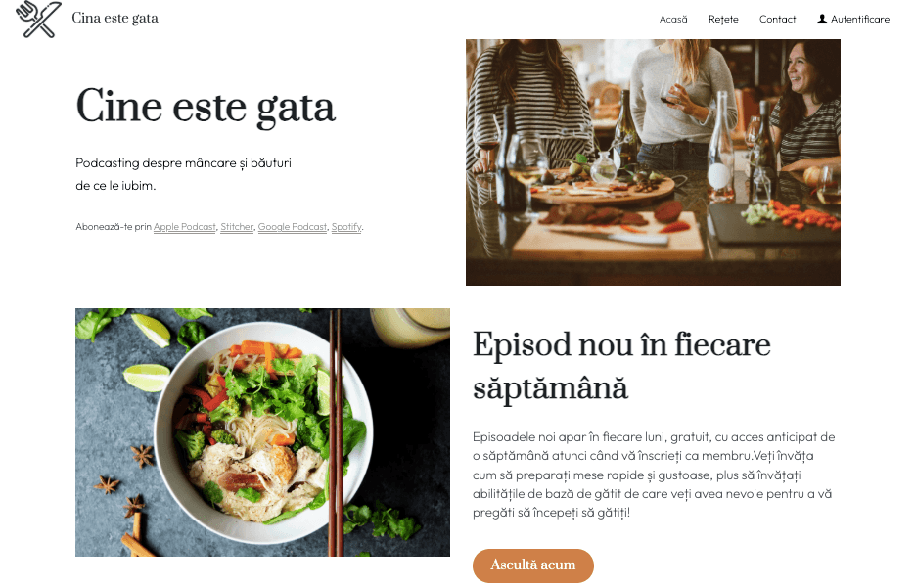The height and width of the screenshot is (588, 915).
Task: Click the chopsticks in the bowl photo
Action: coord(336,432)
